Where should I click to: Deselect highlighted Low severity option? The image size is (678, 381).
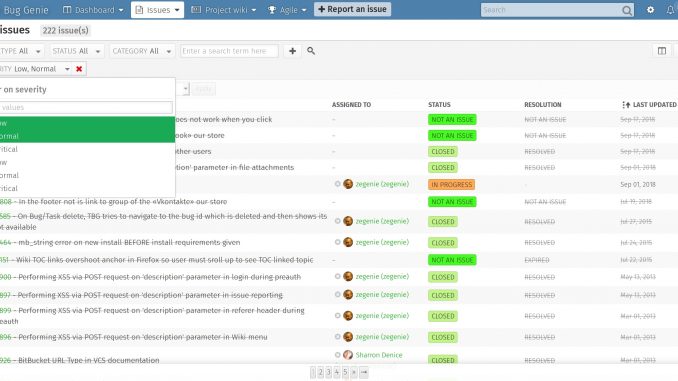pyautogui.click(x=87, y=123)
